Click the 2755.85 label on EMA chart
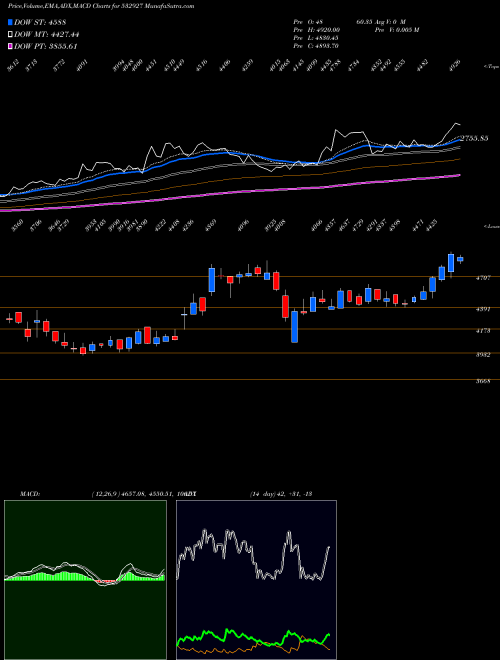The height and width of the screenshot is (660, 500). click(474, 138)
